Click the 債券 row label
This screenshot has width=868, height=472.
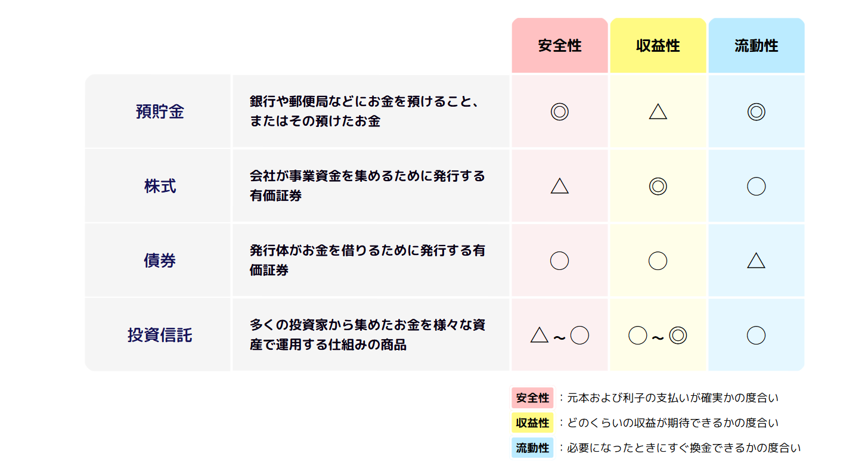[160, 260]
